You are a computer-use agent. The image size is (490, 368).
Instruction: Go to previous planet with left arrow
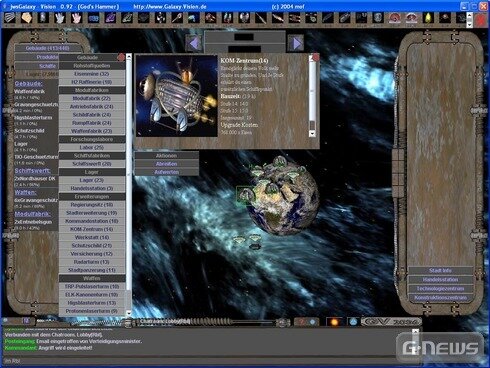point(194,43)
